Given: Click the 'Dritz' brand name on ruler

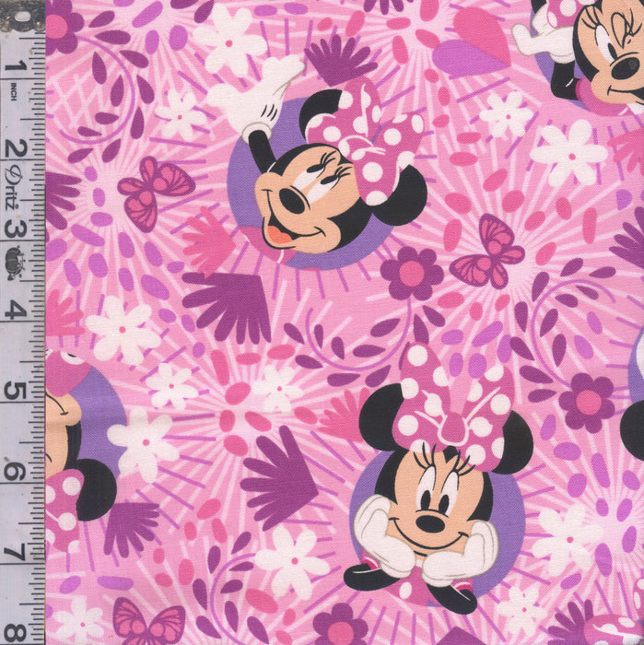Looking at the screenshot, I should click(x=13, y=187).
